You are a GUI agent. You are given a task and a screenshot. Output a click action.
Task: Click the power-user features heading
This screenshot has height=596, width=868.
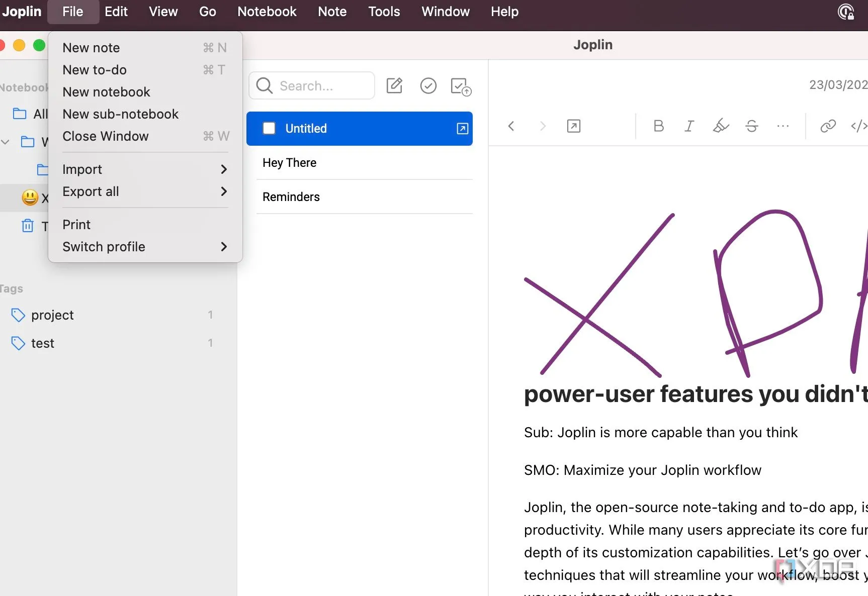pyautogui.click(x=696, y=394)
